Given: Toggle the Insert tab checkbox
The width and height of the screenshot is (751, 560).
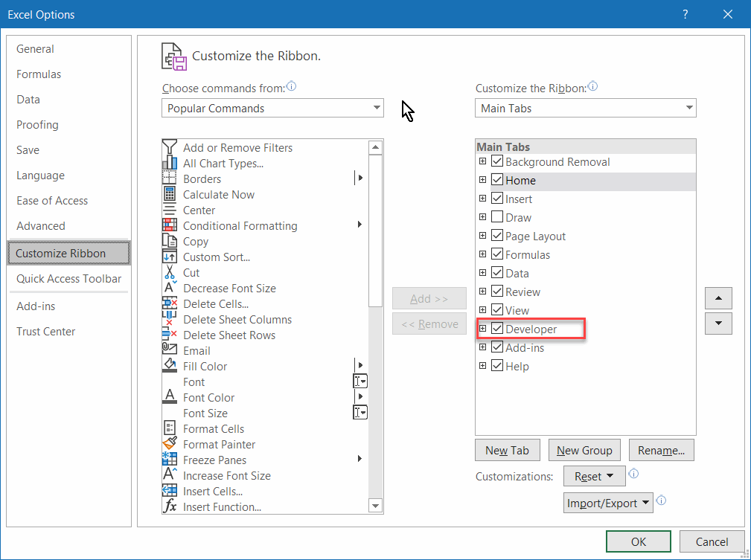Looking at the screenshot, I should pyautogui.click(x=497, y=199).
